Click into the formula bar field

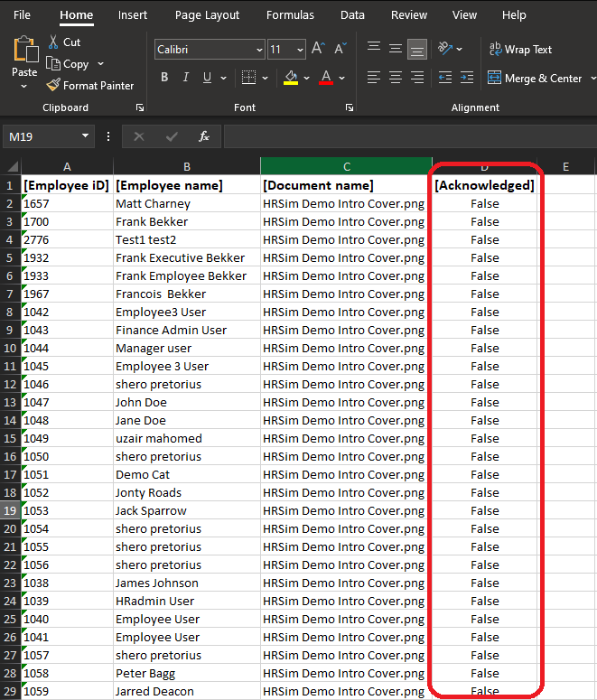[410, 136]
